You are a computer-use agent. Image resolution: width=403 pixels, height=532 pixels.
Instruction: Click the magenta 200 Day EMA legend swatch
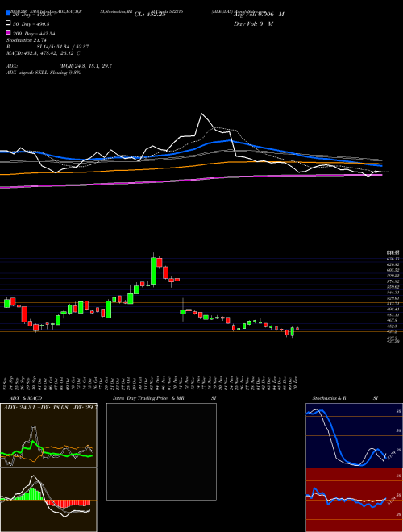pos(8,32)
